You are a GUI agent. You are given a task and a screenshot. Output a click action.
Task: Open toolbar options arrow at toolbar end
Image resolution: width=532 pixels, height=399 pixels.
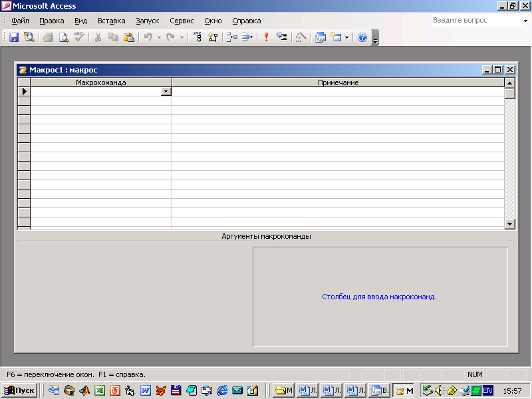(375, 37)
